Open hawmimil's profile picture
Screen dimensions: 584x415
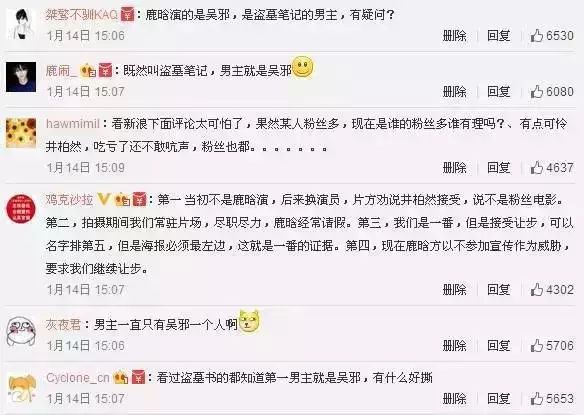pos(21,133)
